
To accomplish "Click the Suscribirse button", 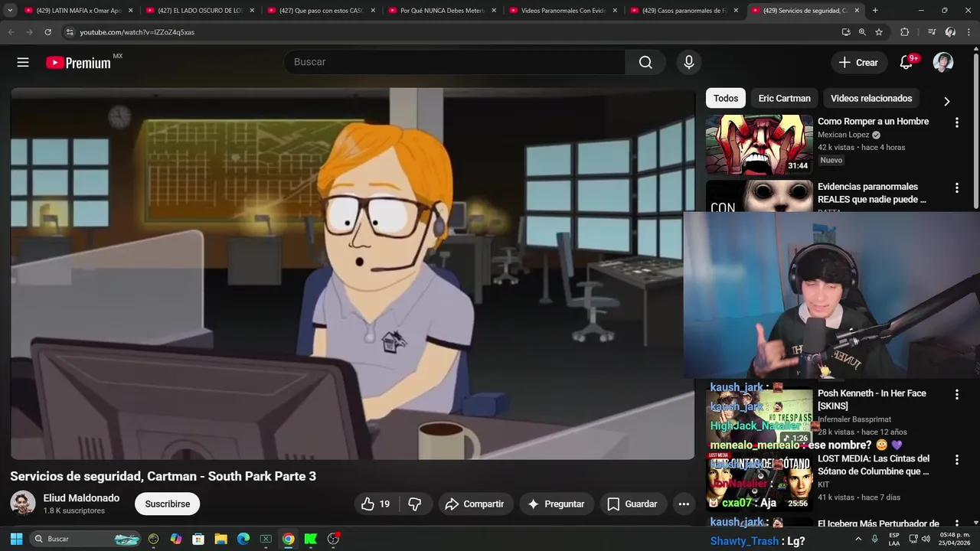I will tap(168, 504).
